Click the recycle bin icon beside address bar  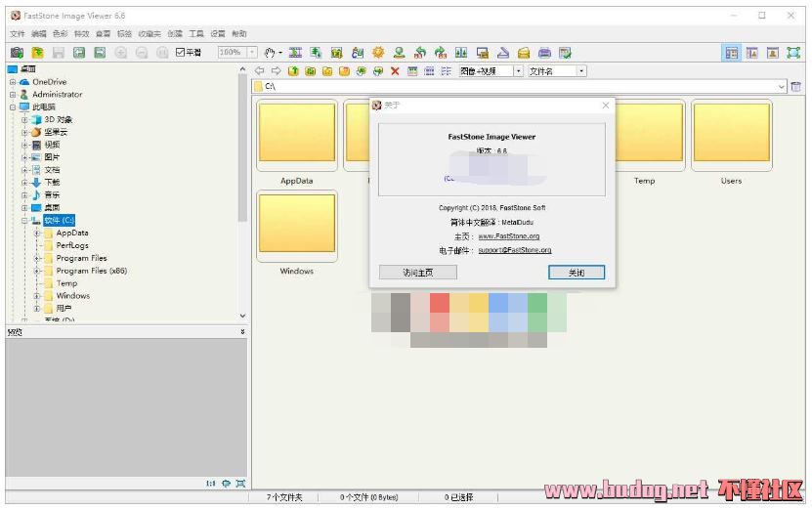pos(796,87)
